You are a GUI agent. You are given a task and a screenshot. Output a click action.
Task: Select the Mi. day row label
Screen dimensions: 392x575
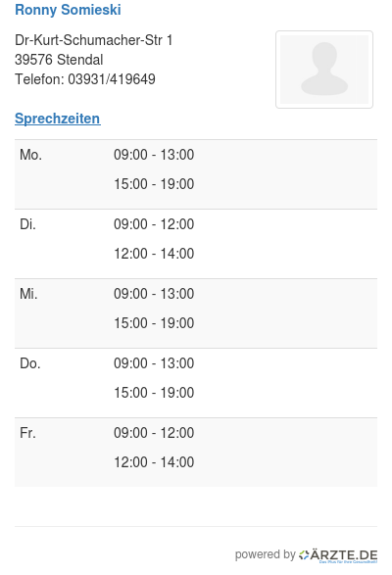tap(28, 294)
